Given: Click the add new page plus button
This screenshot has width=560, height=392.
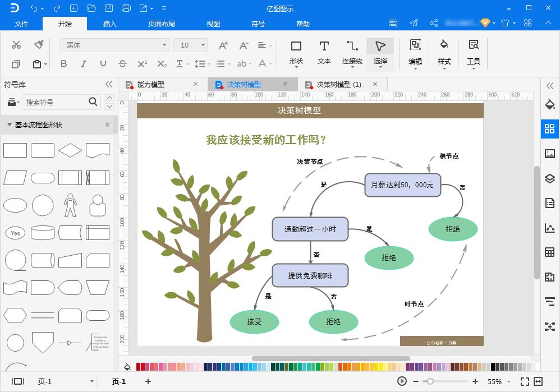Looking at the screenshot, I should tap(148, 381).
